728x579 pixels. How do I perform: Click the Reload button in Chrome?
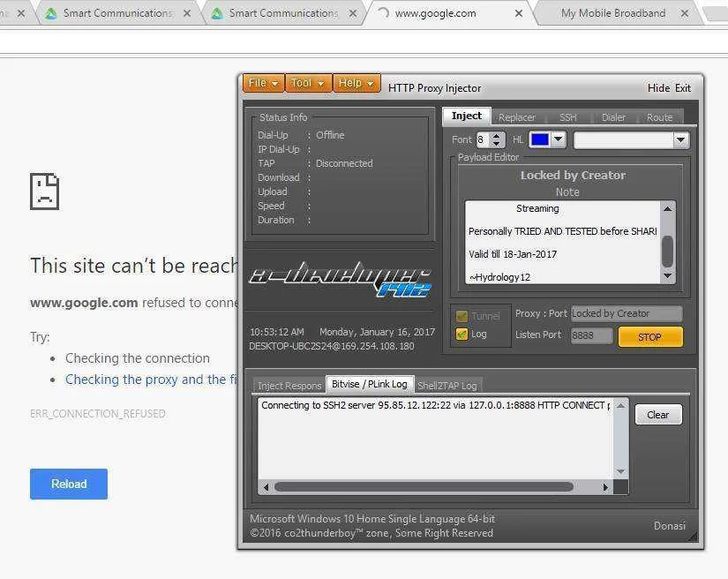pos(69,484)
